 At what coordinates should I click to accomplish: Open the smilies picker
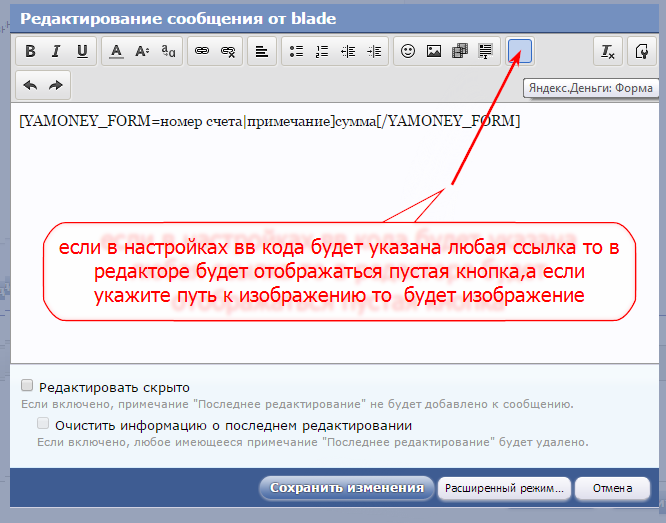coord(408,51)
